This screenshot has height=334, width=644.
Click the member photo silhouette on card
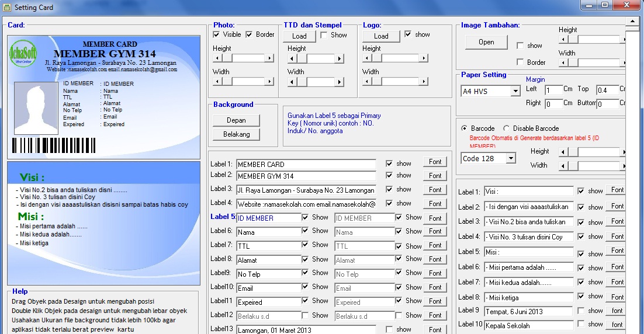pos(36,108)
